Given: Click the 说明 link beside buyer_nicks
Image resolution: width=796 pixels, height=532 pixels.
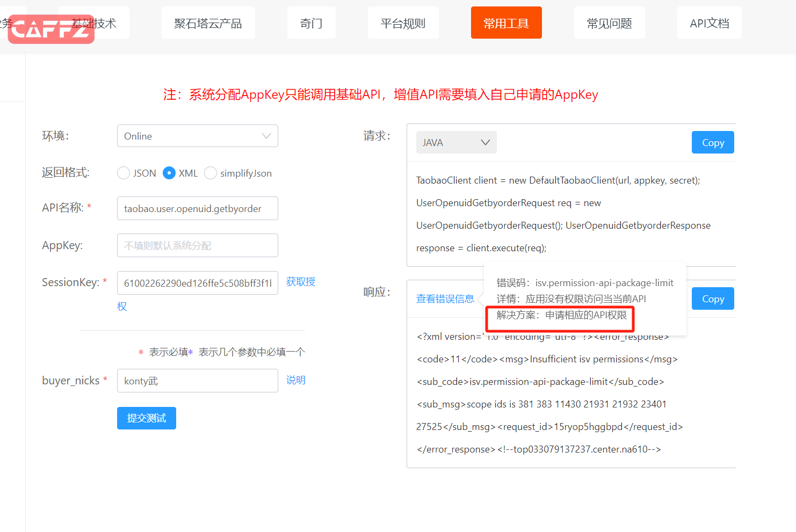Looking at the screenshot, I should pyautogui.click(x=295, y=380).
